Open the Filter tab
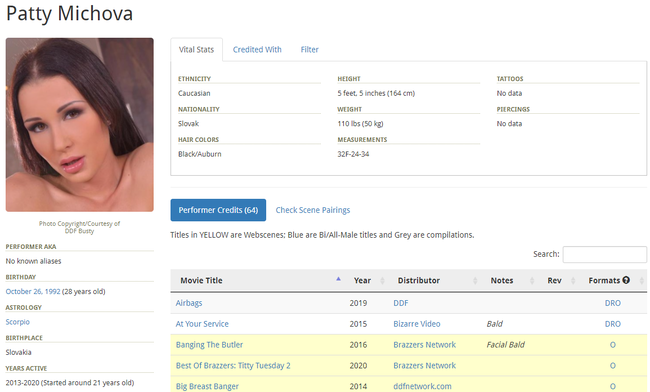 [x=310, y=50]
